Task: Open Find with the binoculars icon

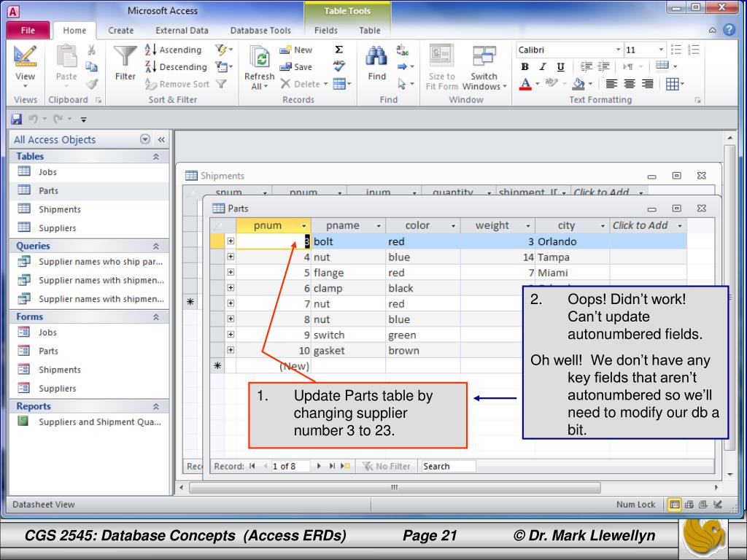Action: point(376,63)
